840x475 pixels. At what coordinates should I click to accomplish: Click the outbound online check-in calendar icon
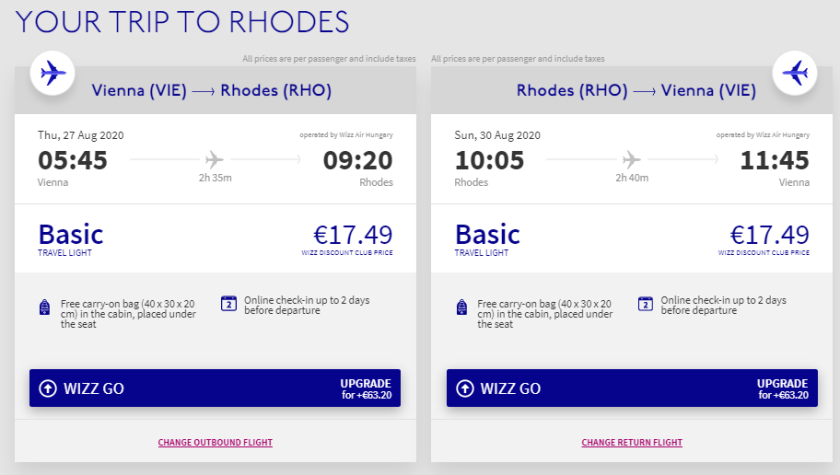[x=228, y=303]
